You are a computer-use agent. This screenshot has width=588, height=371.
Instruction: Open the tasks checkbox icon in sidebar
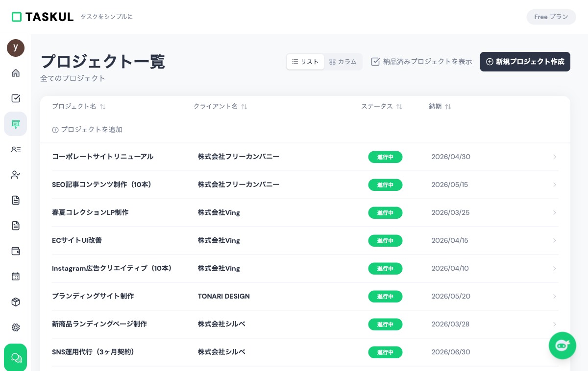pos(16,98)
